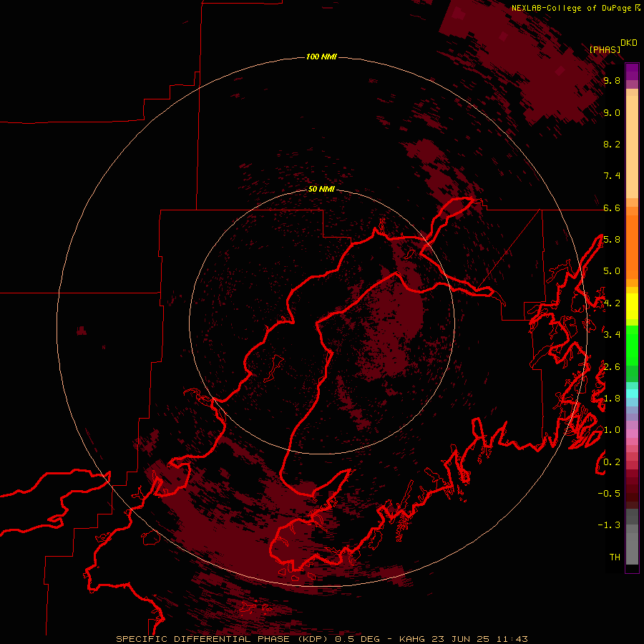Click the NEXLAB-College of DuPage credit text
644x644 pixels.
coord(571,8)
